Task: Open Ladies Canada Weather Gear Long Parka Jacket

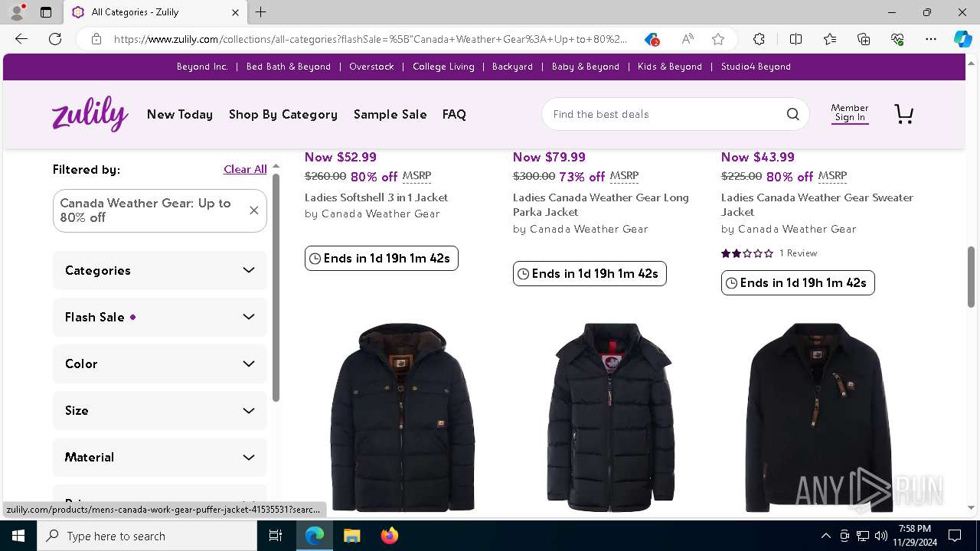Action: 601,204
